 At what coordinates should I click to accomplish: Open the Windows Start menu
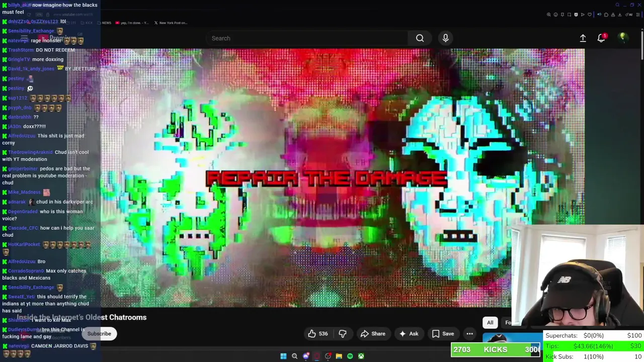pyautogui.click(x=283, y=356)
